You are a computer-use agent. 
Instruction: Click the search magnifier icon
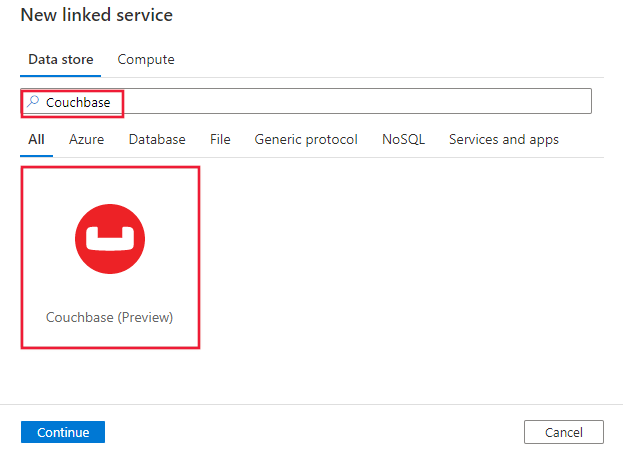click(x=33, y=102)
